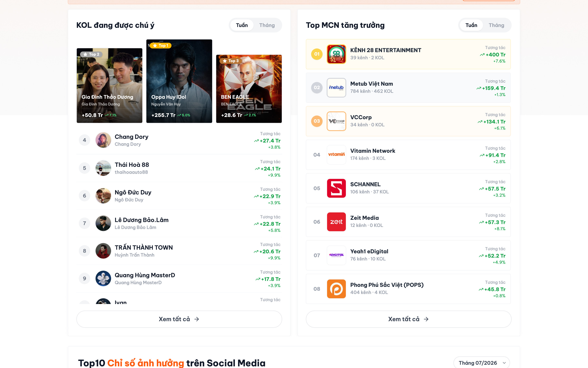Click the Yeah1 eDigital 76 kênh subtitle
588x368 pixels.
(x=368, y=259)
